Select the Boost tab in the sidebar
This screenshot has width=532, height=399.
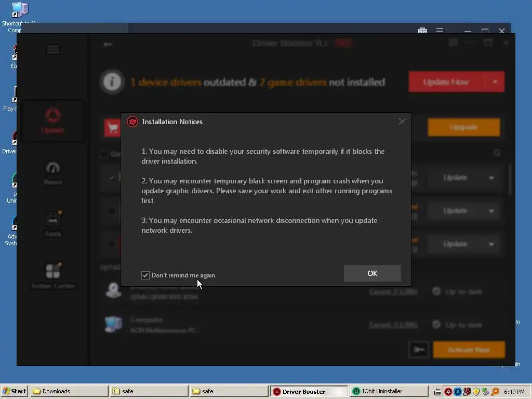53,173
